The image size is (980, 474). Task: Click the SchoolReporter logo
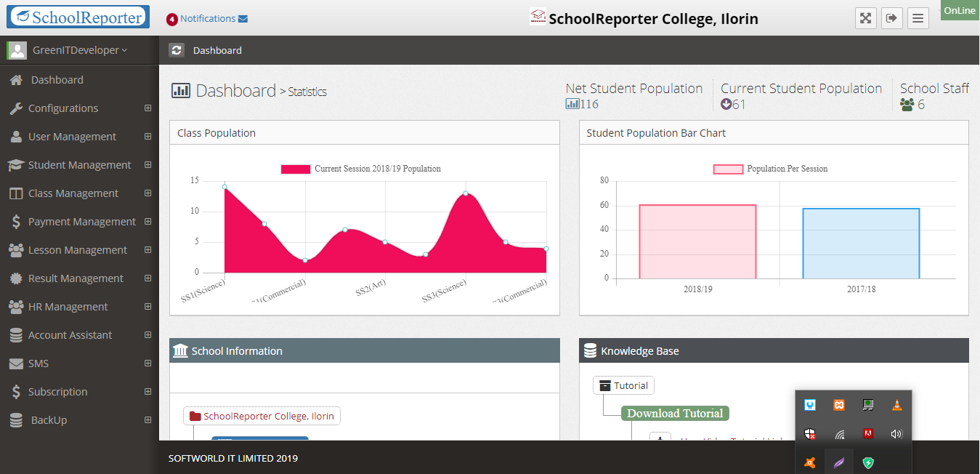(78, 17)
